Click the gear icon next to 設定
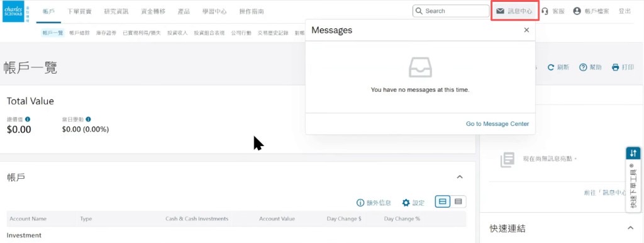 (406, 202)
